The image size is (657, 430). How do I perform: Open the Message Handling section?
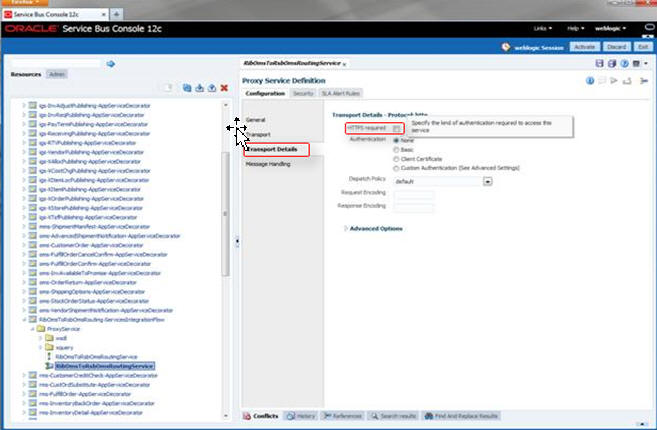point(268,164)
